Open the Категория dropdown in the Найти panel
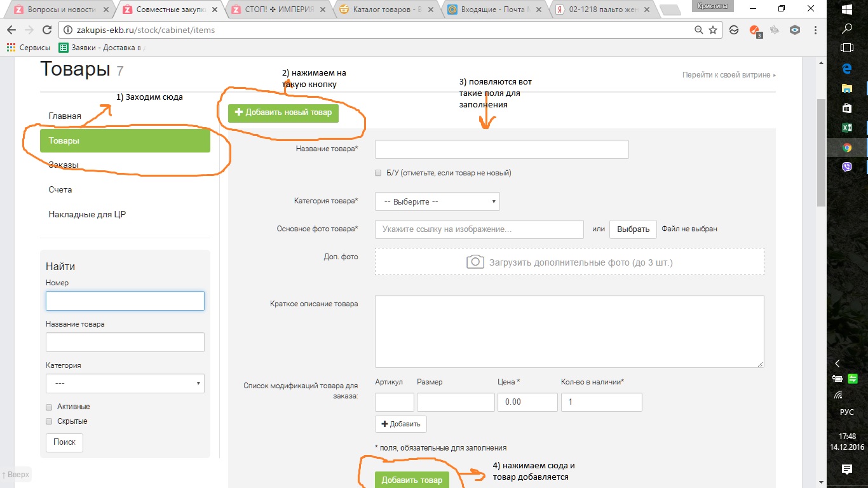Screen dimensions: 868x488 pos(125,383)
